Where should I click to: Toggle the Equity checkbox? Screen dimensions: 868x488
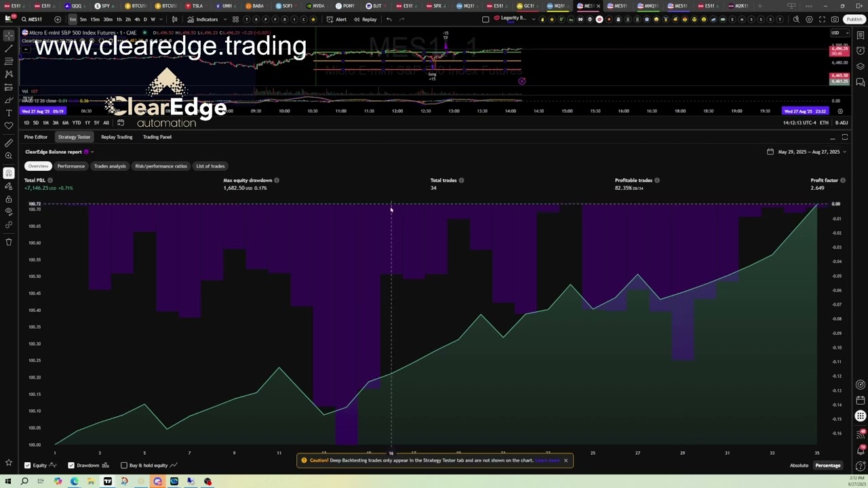click(x=28, y=466)
